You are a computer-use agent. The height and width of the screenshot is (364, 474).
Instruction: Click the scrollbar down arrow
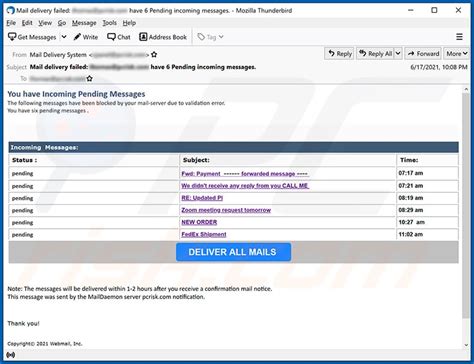[466, 345]
